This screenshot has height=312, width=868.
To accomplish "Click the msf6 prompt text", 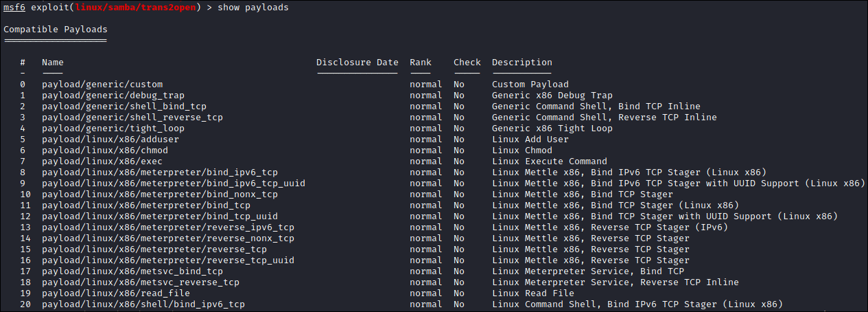I will tap(14, 8).
